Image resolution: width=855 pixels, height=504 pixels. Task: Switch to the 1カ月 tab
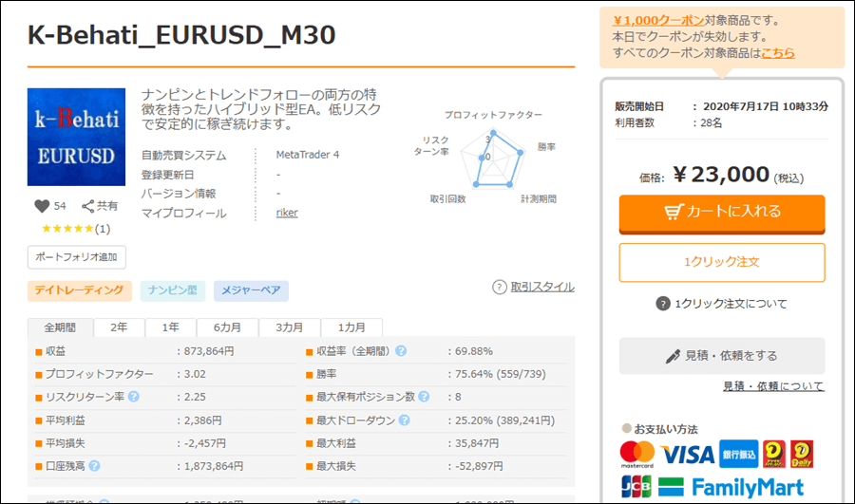(x=351, y=327)
